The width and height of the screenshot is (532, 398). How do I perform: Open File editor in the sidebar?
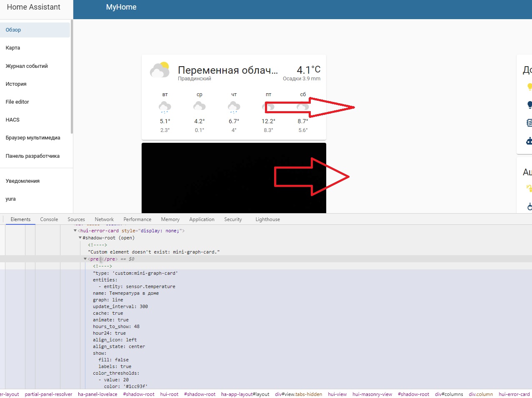35,102
